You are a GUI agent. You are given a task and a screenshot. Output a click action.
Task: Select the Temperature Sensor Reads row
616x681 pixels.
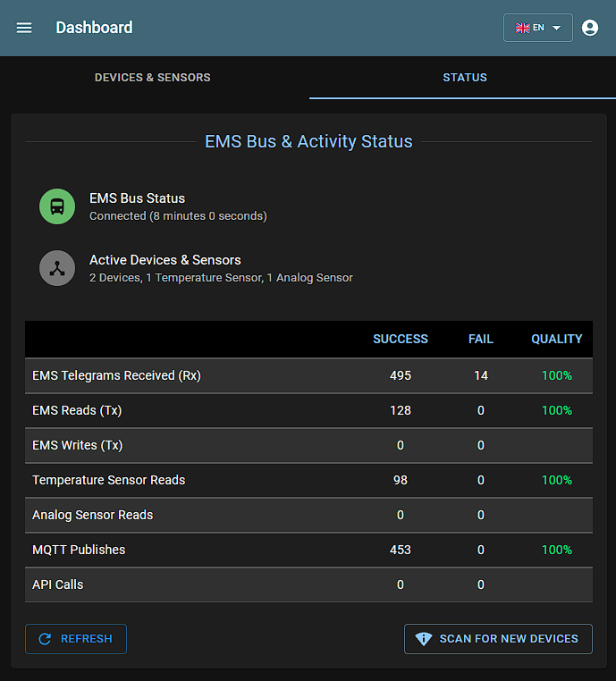[308, 480]
